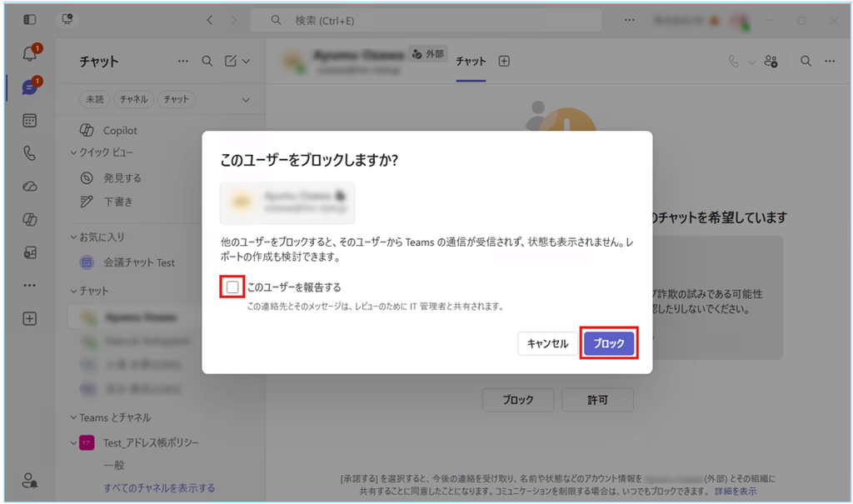Click the 検索 search input field

pyautogui.click(x=426, y=20)
